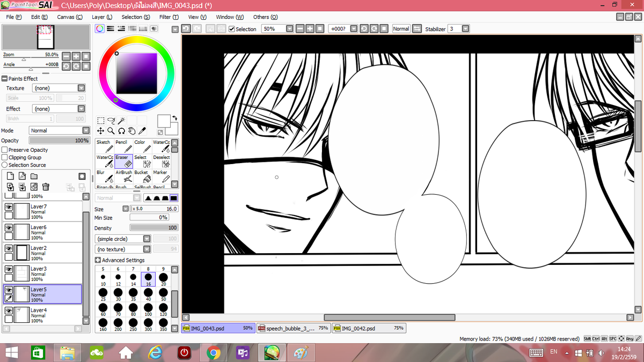This screenshot has width=644, height=362.
Task: Click the Undo arrow in toolbar
Action: click(x=186, y=28)
